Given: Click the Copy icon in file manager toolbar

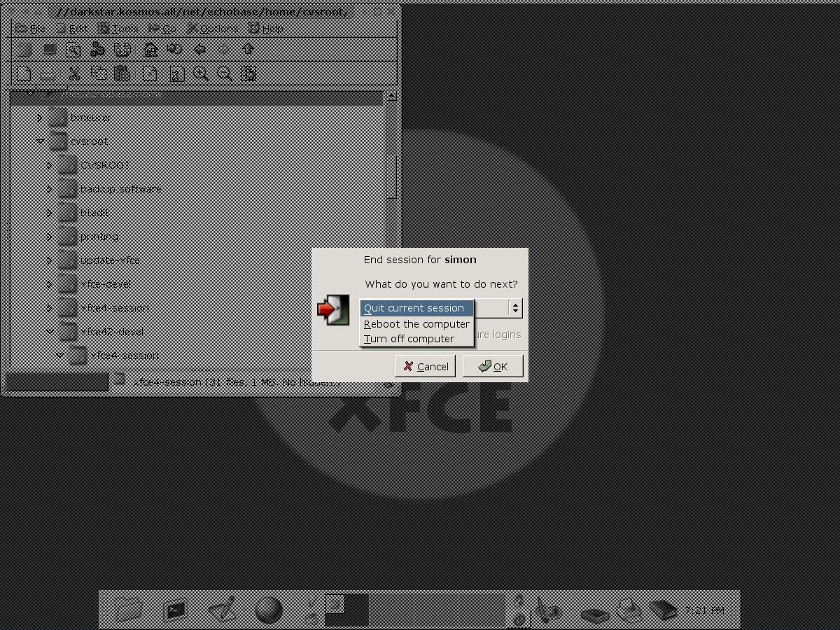Looking at the screenshot, I should point(98,73).
